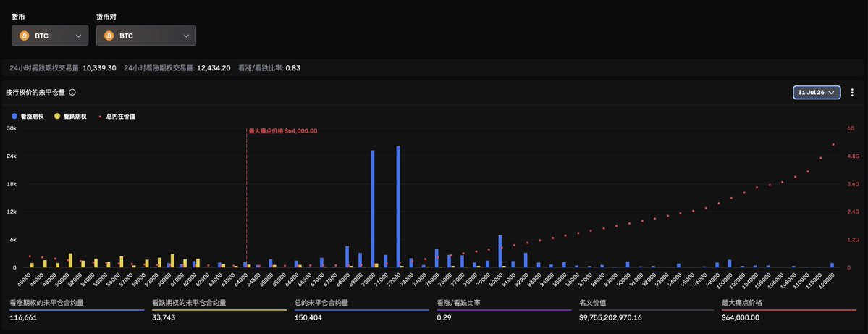This screenshot has height=334, width=868.
Task: Click the 4.8G label on the right axis
Action: [x=853, y=156]
